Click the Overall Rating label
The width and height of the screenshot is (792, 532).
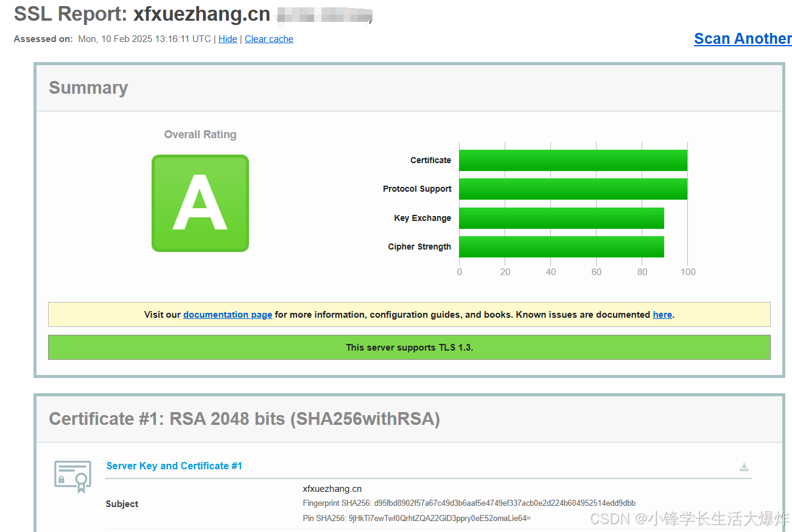[200, 135]
